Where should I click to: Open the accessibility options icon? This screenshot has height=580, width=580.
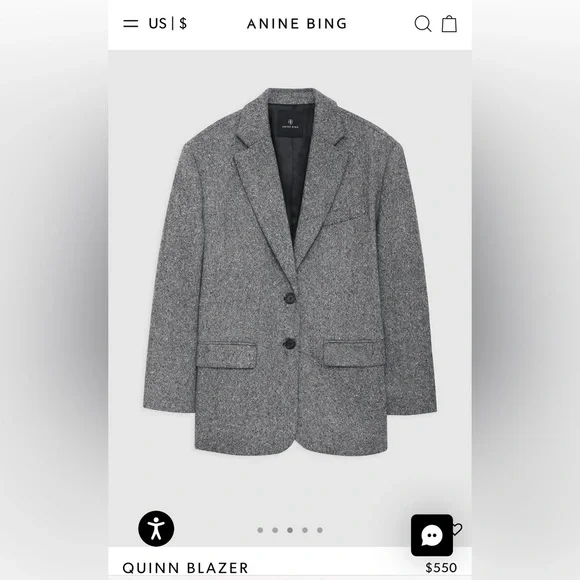156,529
